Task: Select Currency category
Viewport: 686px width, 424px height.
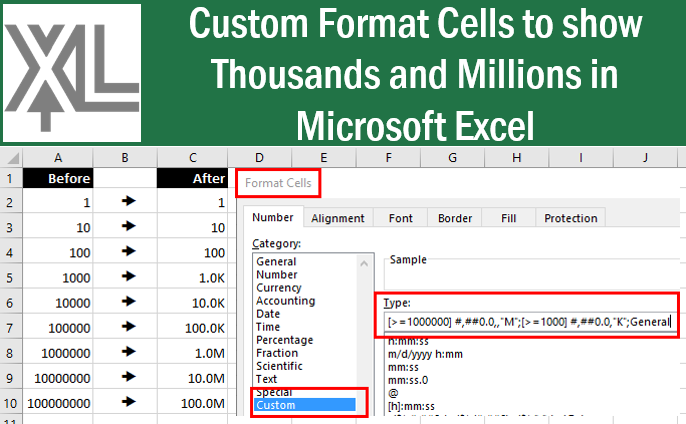Action: pos(305,287)
